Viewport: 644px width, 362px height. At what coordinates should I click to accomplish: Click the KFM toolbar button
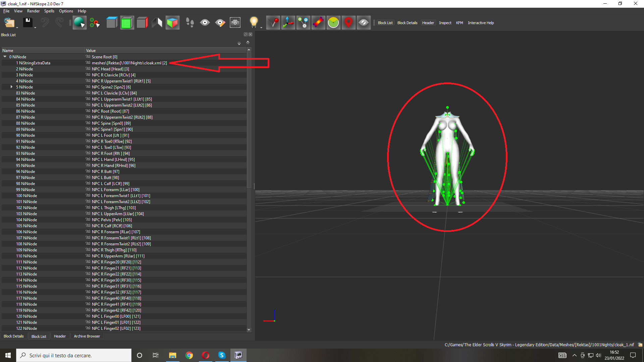[x=460, y=23]
